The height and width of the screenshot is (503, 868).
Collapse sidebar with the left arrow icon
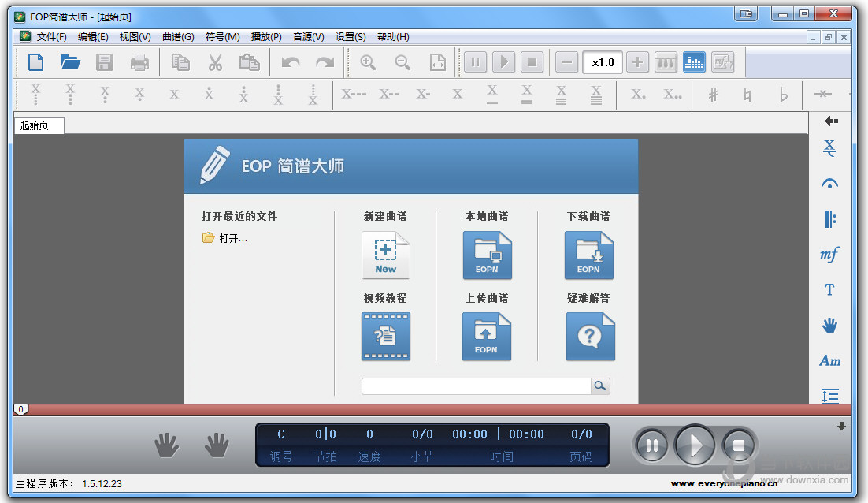coord(831,121)
